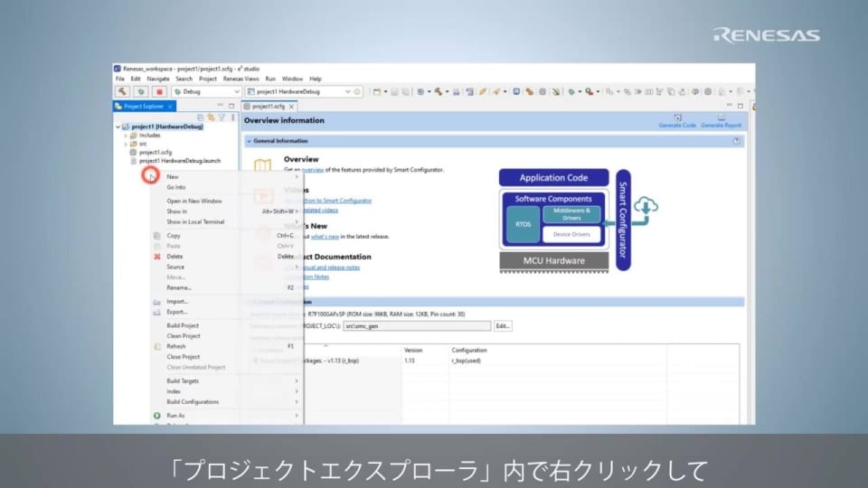Click the gear icon beside launch configuration
Image resolution: width=868 pixels, height=488 pixels.
pos(358,92)
